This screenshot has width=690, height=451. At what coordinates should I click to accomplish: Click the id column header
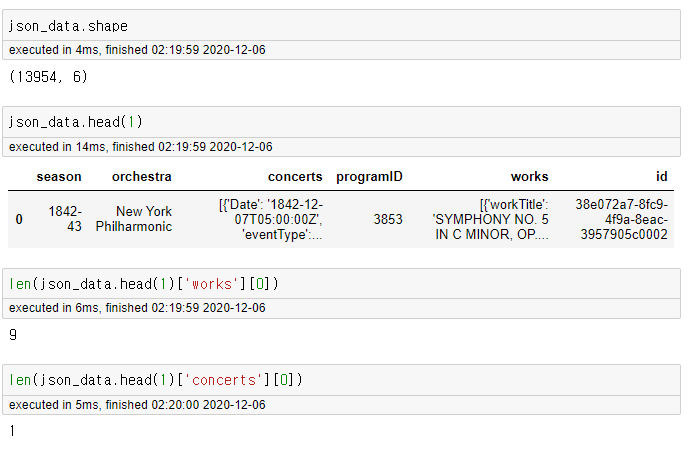coord(661,177)
